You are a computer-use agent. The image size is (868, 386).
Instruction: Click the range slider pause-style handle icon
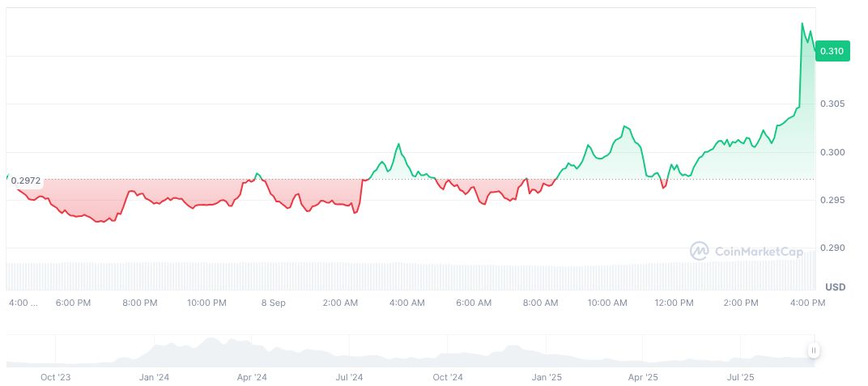coord(813,350)
